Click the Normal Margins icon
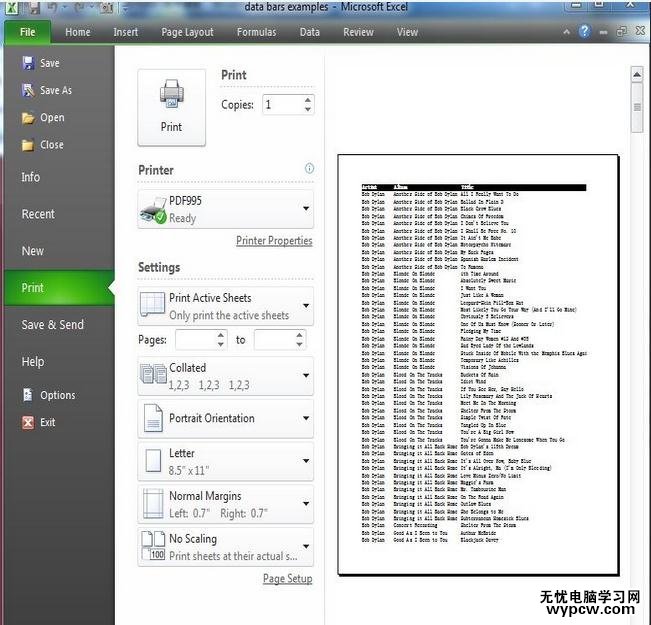Screen dimensions: 651x625 [153, 504]
